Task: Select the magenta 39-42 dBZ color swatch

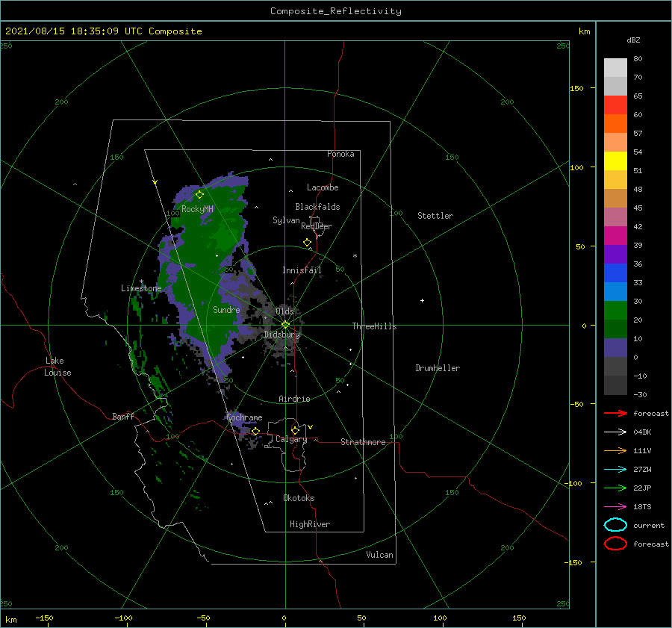Action: (x=615, y=236)
